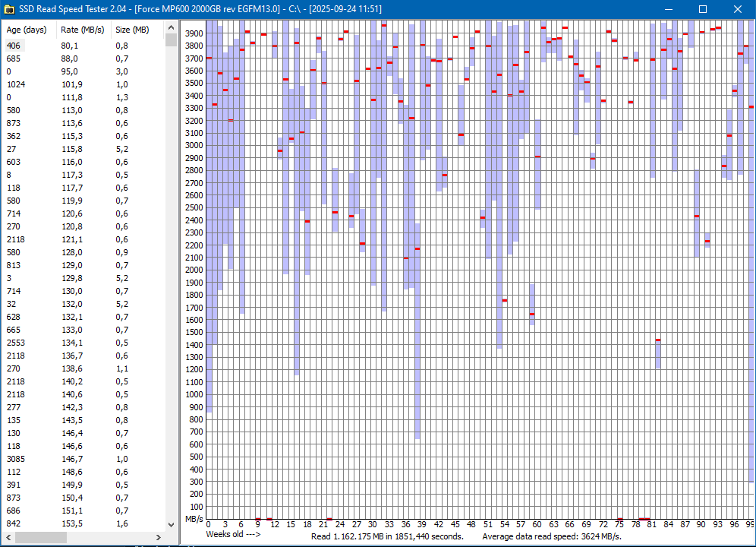Select the row with age 277 days
The image size is (756, 547).
pyautogui.click(x=83, y=407)
